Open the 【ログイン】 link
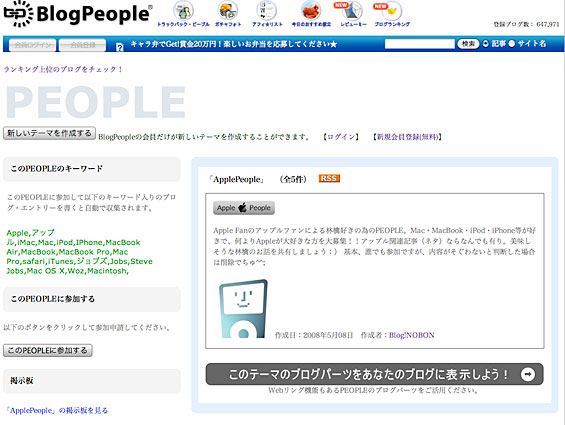 click(x=341, y=137)
